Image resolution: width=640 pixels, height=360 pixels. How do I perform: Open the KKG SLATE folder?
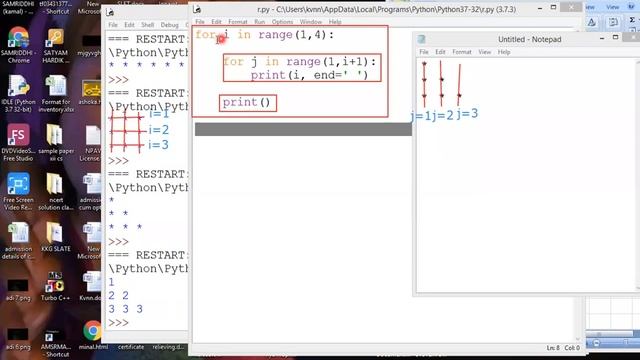click(x=56, y=237)
